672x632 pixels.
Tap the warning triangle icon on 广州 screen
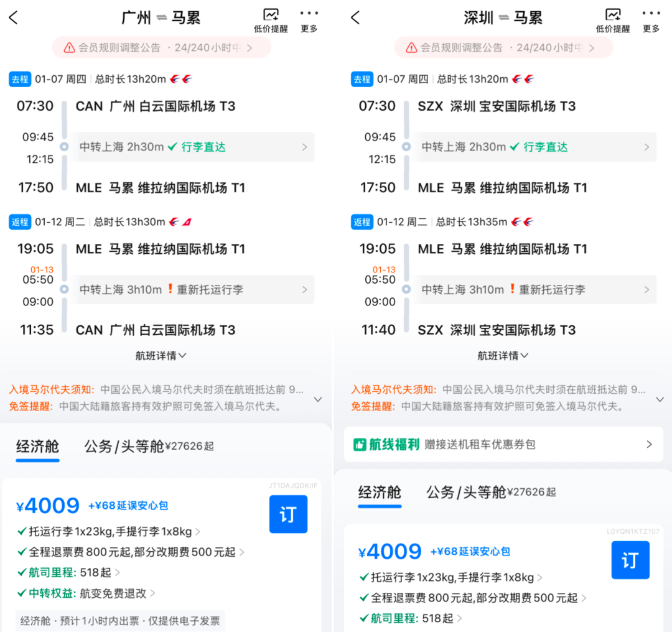[x=70, y=47]
